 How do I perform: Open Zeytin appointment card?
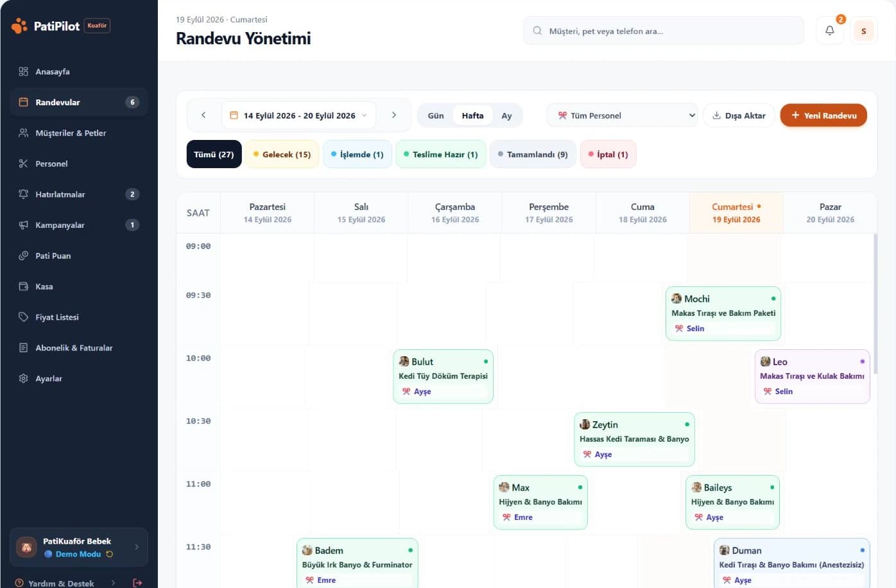(x=634, y=439)
